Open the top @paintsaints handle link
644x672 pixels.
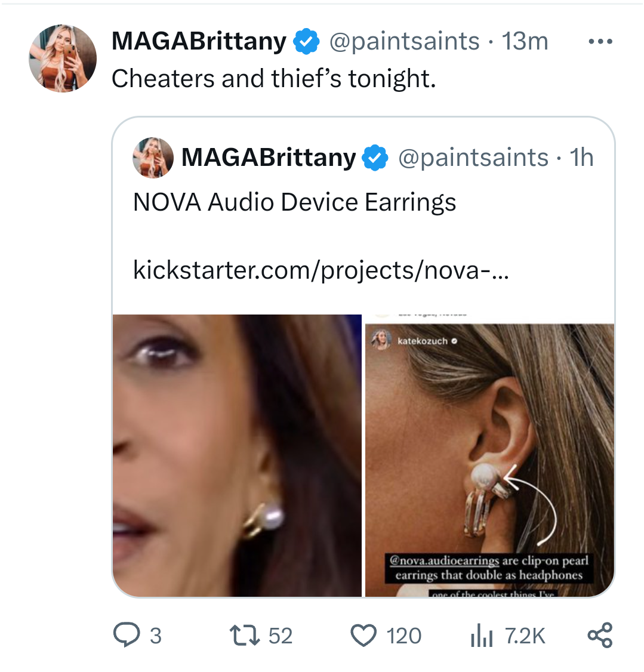[x=404, y=42]
